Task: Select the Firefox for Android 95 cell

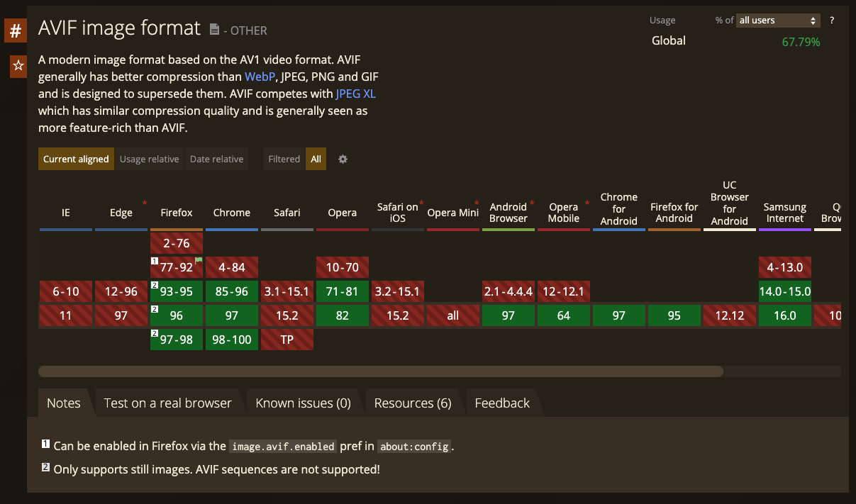Action: (674, 315)
